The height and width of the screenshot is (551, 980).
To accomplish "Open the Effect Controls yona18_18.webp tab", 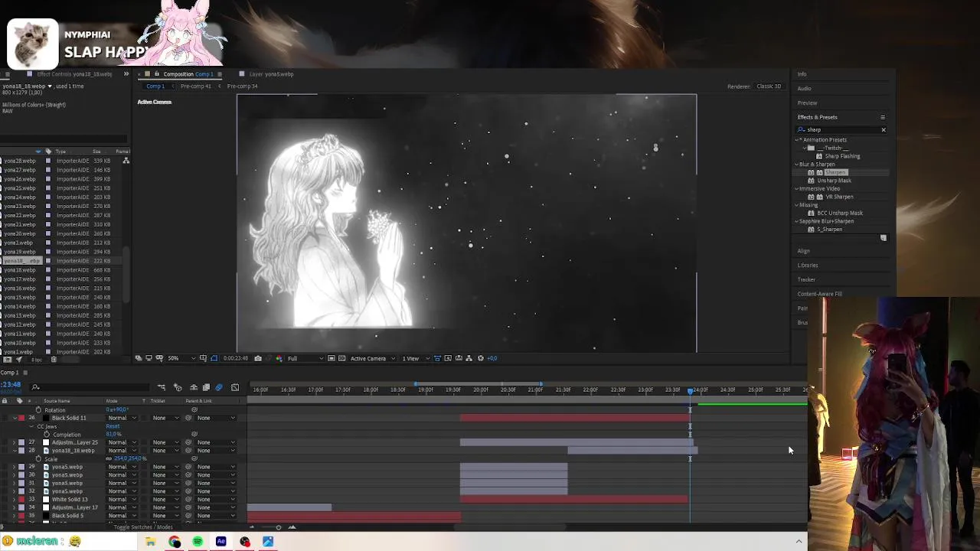I will click(x=75, y=74).
